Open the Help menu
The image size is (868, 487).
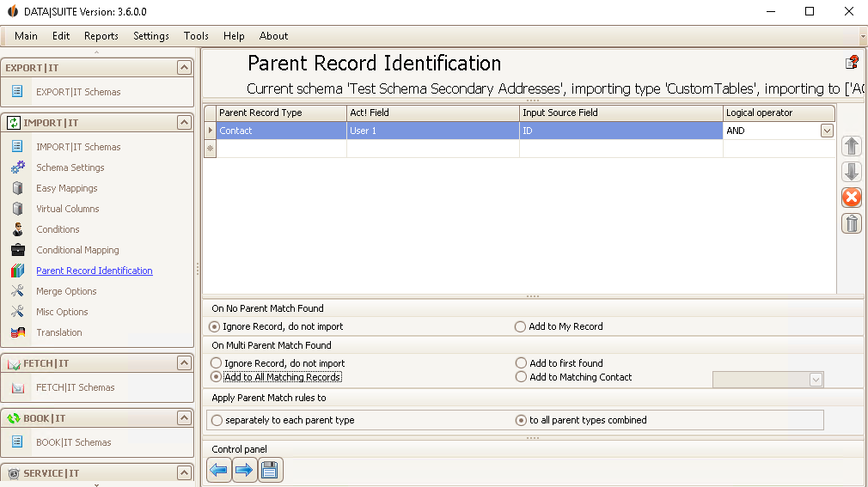click(x=234, y=36)
